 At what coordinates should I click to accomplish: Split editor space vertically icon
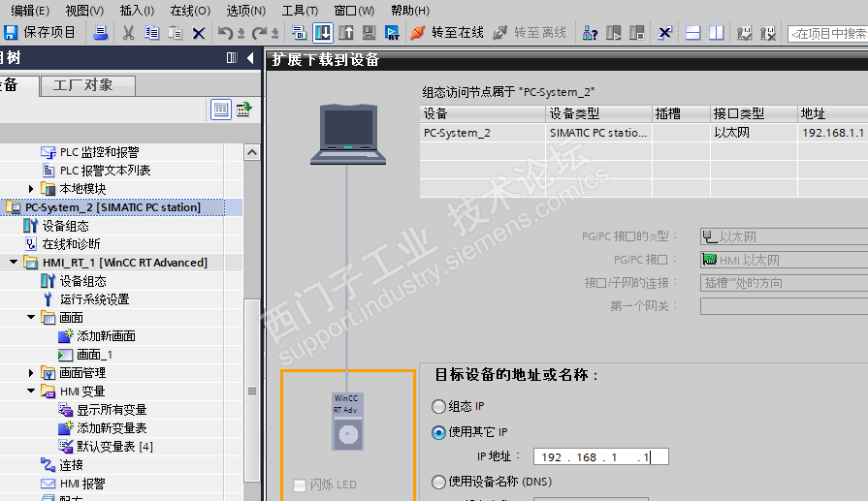click(x=717, y=33)
